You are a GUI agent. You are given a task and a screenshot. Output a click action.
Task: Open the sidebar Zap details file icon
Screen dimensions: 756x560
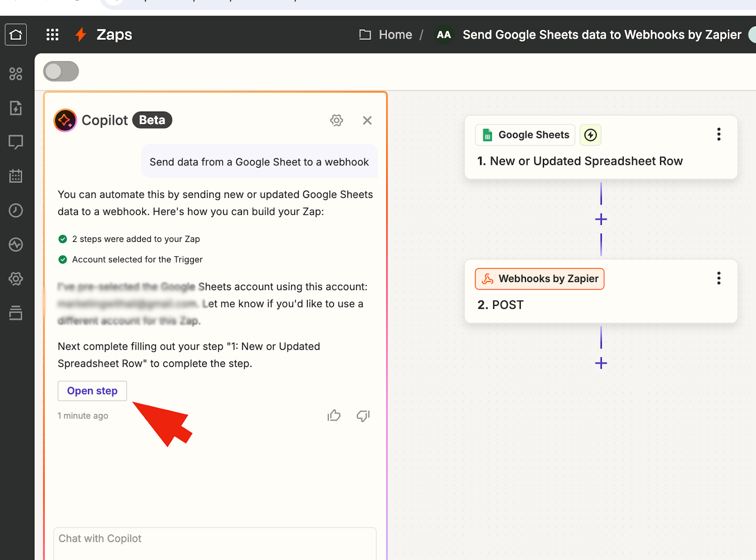[16, 108]
